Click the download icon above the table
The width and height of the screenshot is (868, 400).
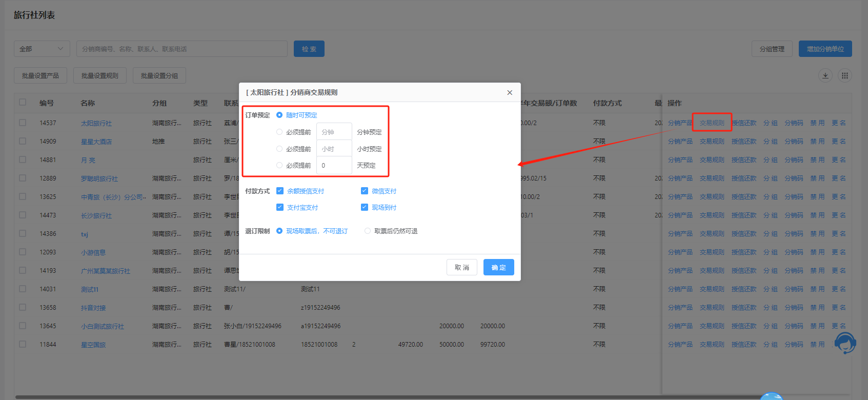tap(825, 76)
